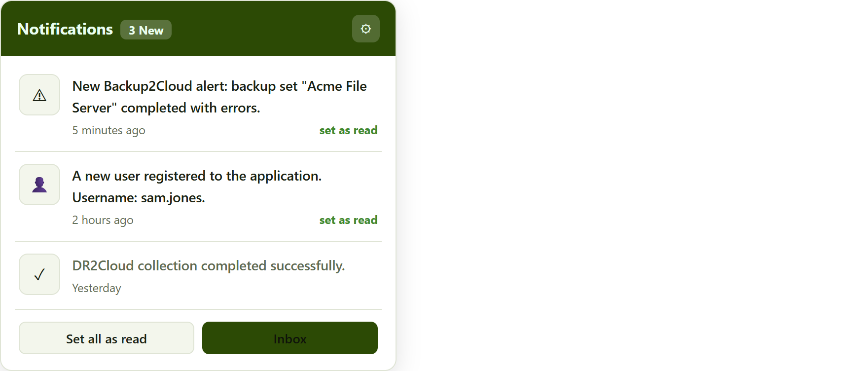Click the checkmark success icon

(39, 274)
